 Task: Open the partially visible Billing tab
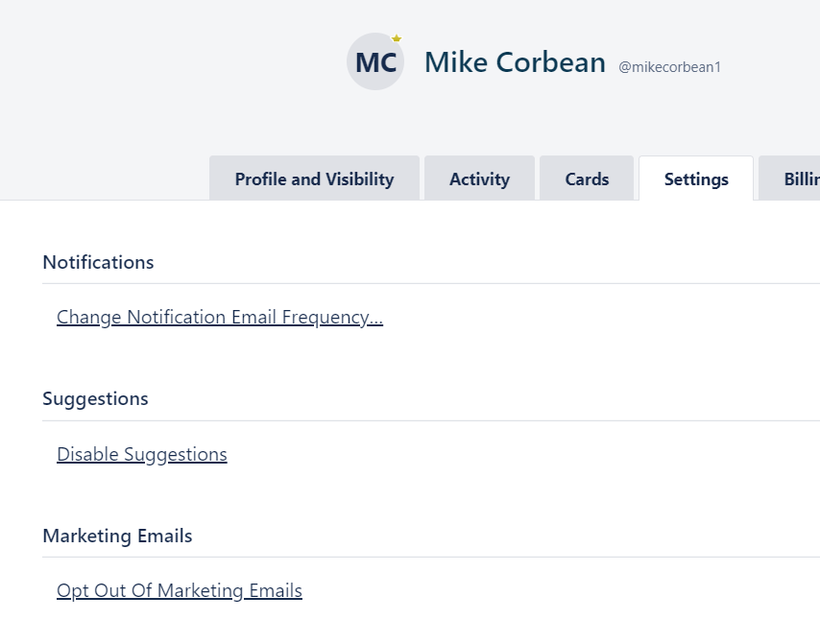pyautogui.click(x=789, y=179)
